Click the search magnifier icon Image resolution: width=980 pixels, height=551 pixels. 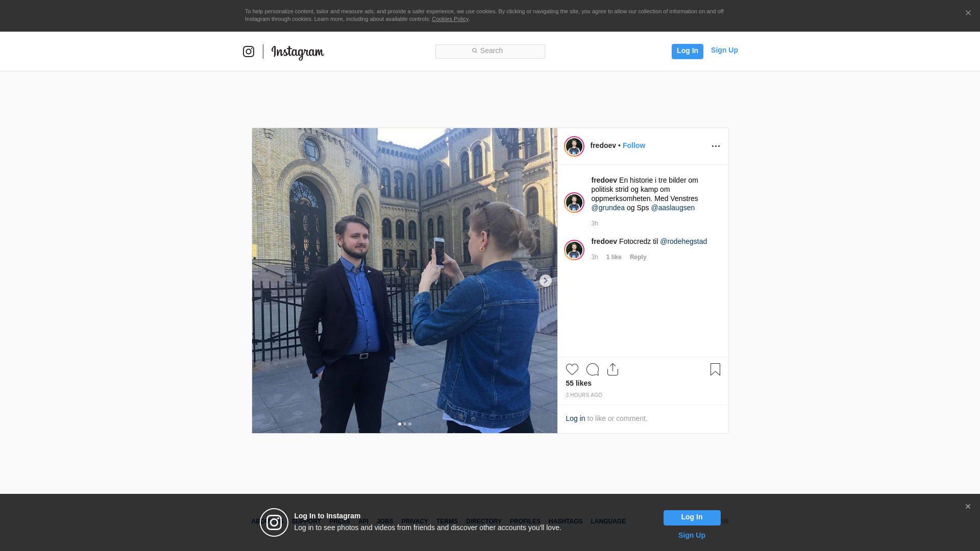coord(474,51)
